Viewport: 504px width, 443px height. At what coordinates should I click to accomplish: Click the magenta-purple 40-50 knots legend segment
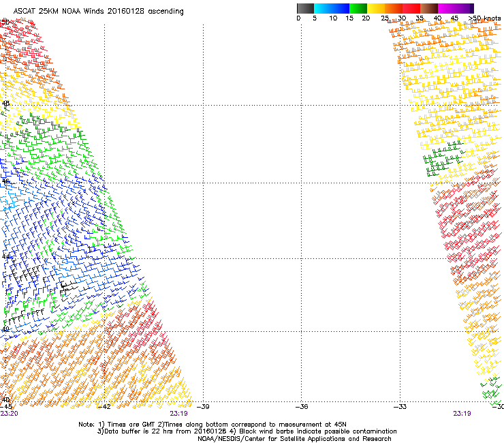pyautogui.click(x=456, y=8)
